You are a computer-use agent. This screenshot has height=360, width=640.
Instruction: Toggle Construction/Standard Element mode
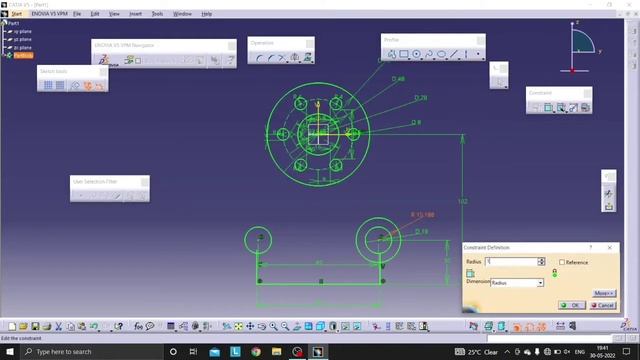point(75,85)
